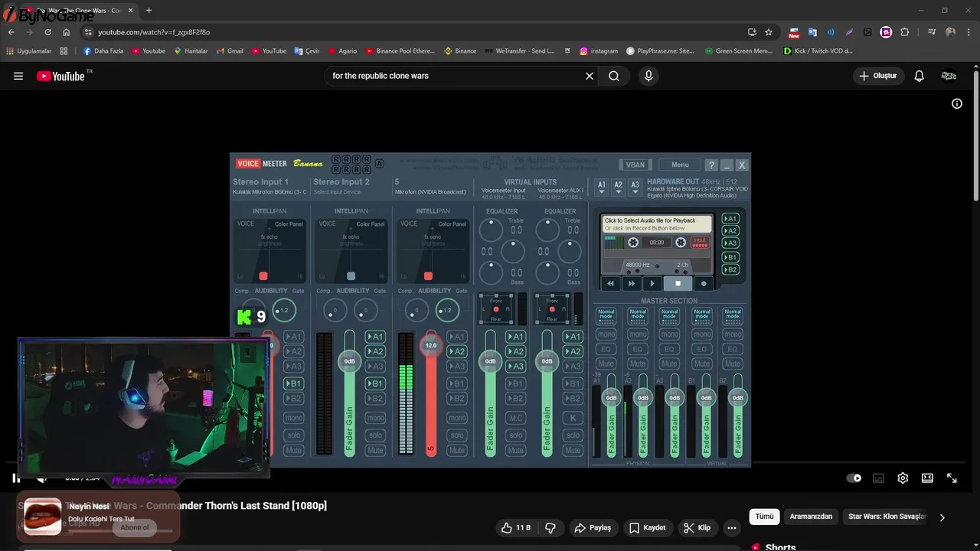This screenshot has height=551, width=980.
Task: Click Oluştur create button
Action: coord(879,76)
